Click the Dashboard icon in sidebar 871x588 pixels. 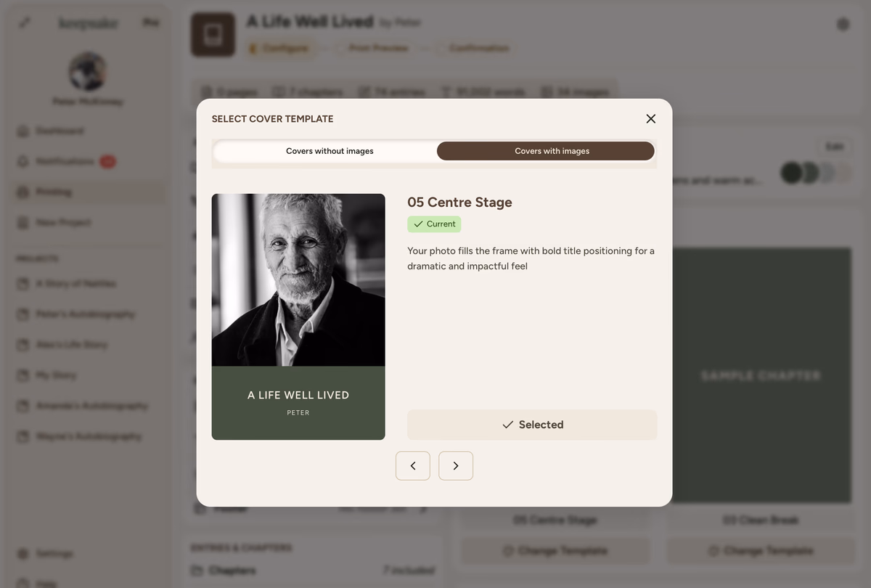click(x=23, y=131)
